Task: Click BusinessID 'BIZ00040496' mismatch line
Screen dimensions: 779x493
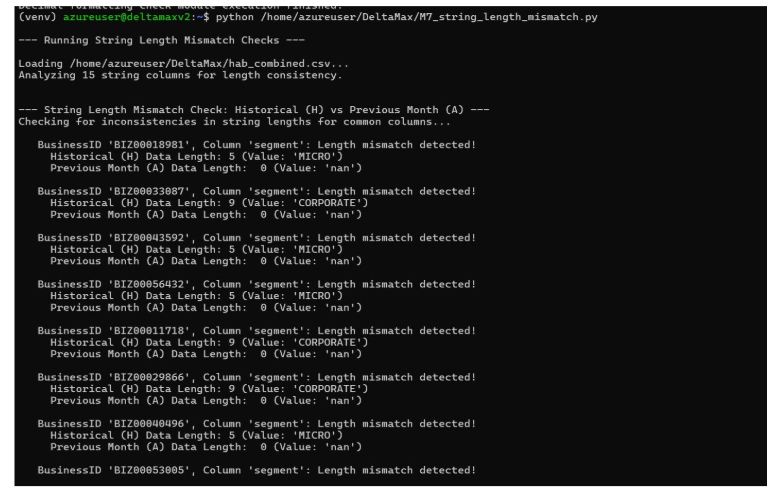Action: tap(256, 424)
